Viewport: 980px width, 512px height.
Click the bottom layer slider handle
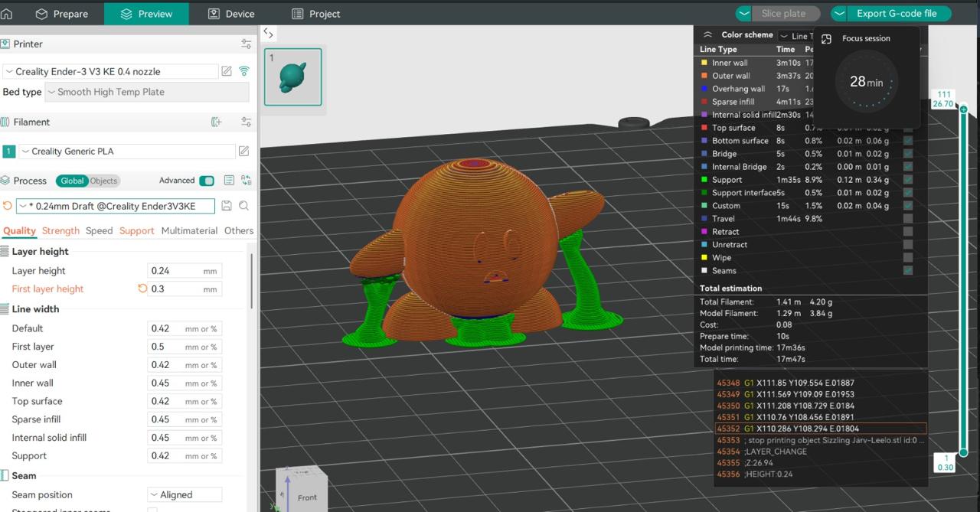963,453
